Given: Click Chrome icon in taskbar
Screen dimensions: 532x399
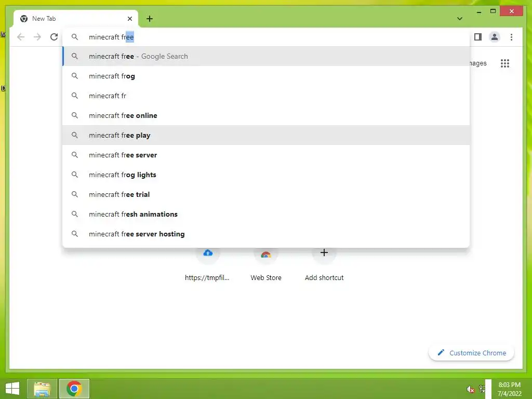Looking at the screenshot, I should click(x=74, y=389).
